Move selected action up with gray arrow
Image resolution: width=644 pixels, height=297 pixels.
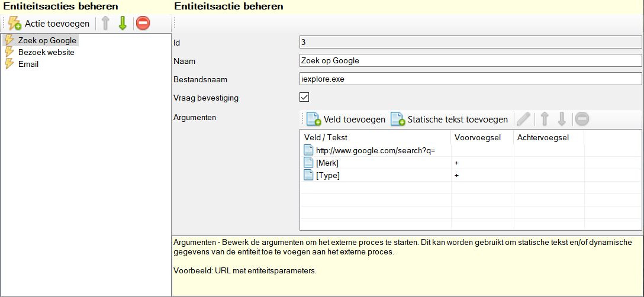(x=106, y=24)
